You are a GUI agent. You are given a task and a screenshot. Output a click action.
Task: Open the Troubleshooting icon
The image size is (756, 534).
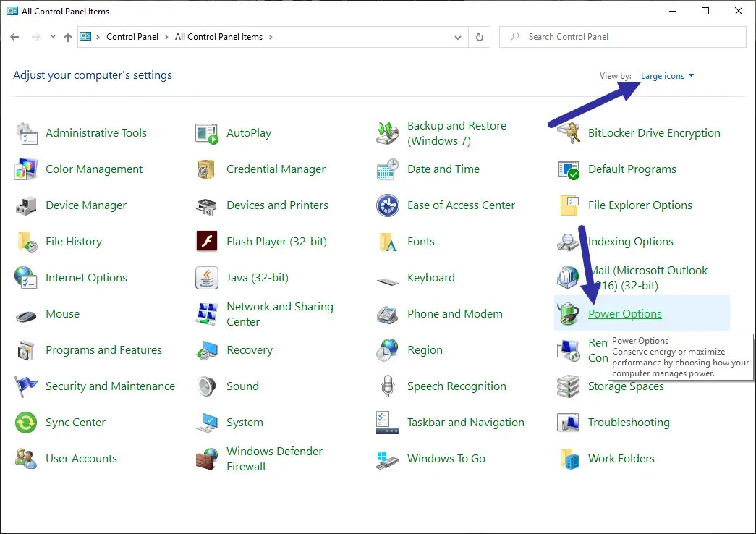click(569, 423)
